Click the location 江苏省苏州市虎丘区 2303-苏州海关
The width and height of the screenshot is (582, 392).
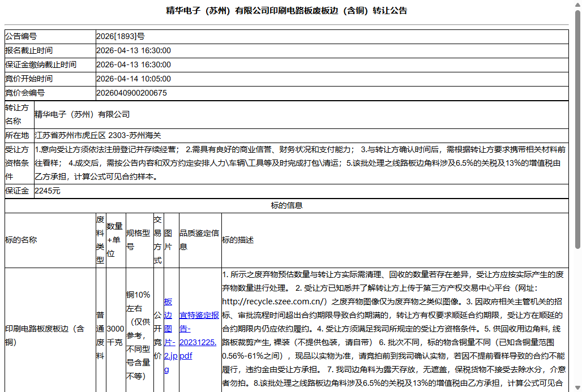tap(98, 135)
